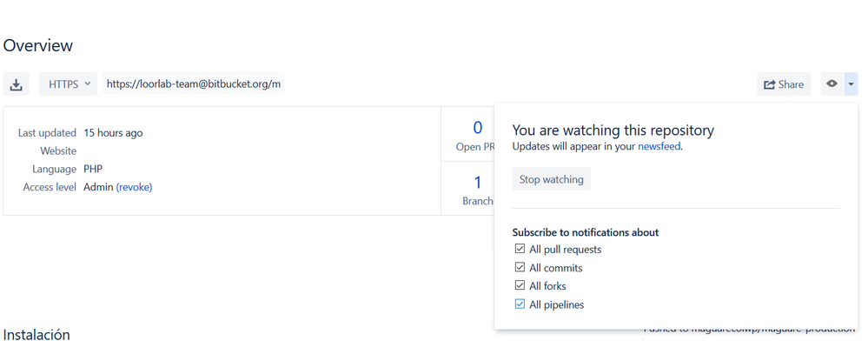The width and height of the screenshot is (868, 341).
Task: Open the watch options dropdown arrow
Action: (x=851, y=84)
